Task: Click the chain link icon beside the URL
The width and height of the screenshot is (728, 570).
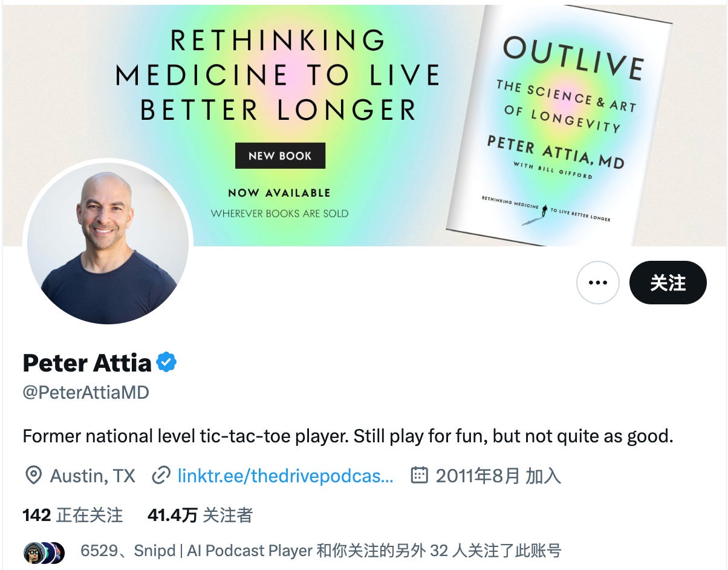Action: [x=160, y=476]
